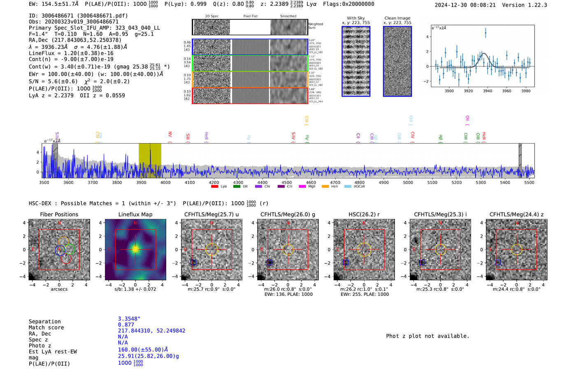Click the red CIV marker above 5000 Å

pyautogui.click(x=413, y=137)
